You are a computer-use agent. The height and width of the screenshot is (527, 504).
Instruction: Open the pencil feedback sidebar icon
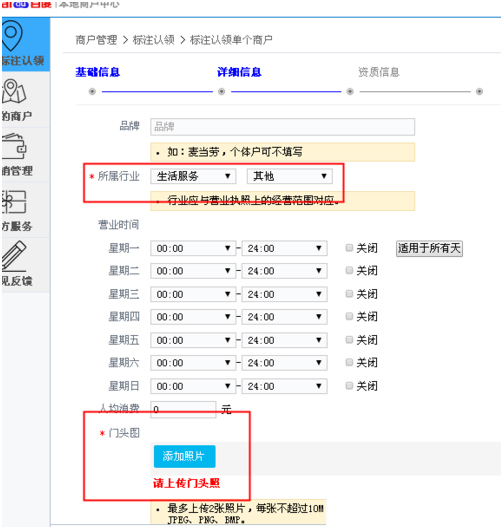pos(14,256)
